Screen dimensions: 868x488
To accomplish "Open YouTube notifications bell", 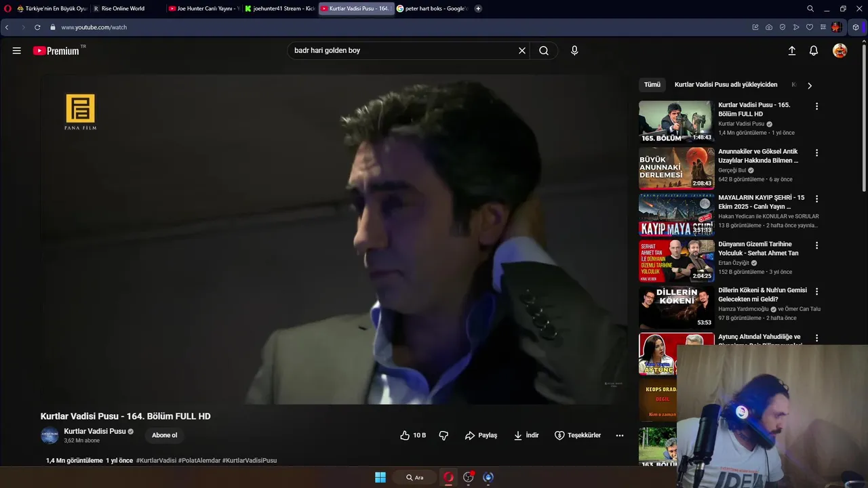I will click(x=814, y=51).
